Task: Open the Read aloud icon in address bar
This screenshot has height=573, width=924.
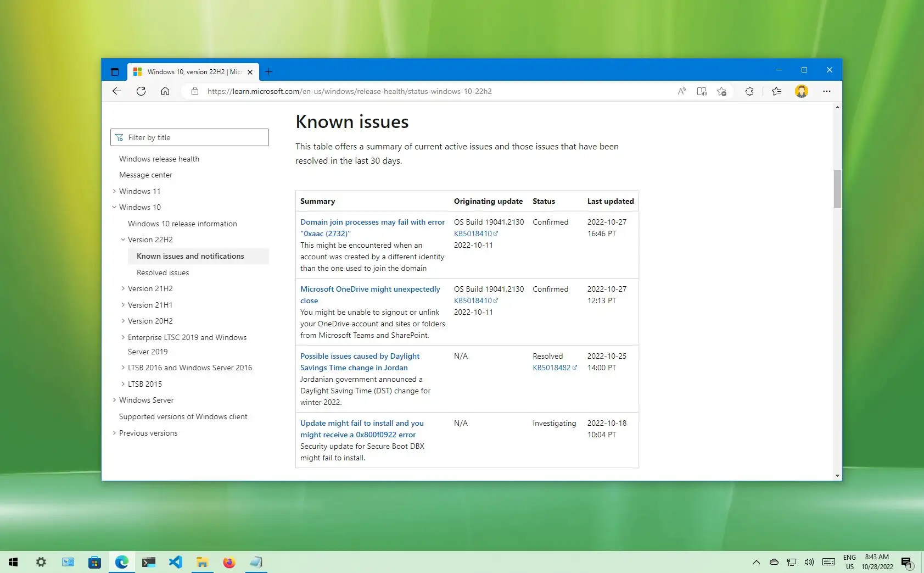Action: [682, 91]
